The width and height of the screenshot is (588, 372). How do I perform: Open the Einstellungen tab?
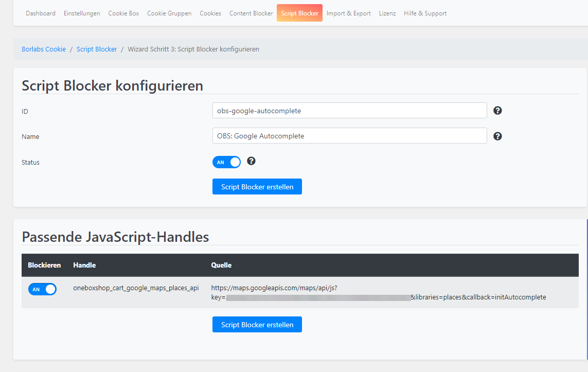click(82, 13)
